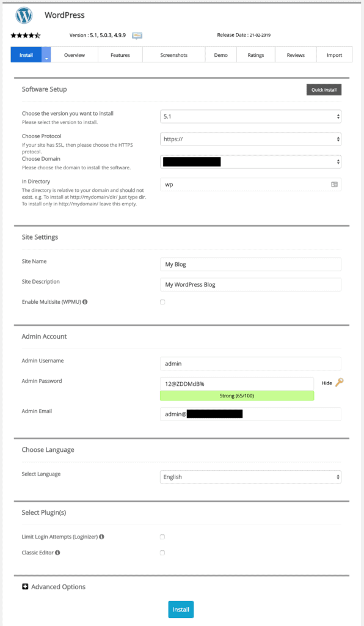Go to the Ratings tab
Image resolution: width=364 pixels, height=626 pixels.
coord(255,55)
